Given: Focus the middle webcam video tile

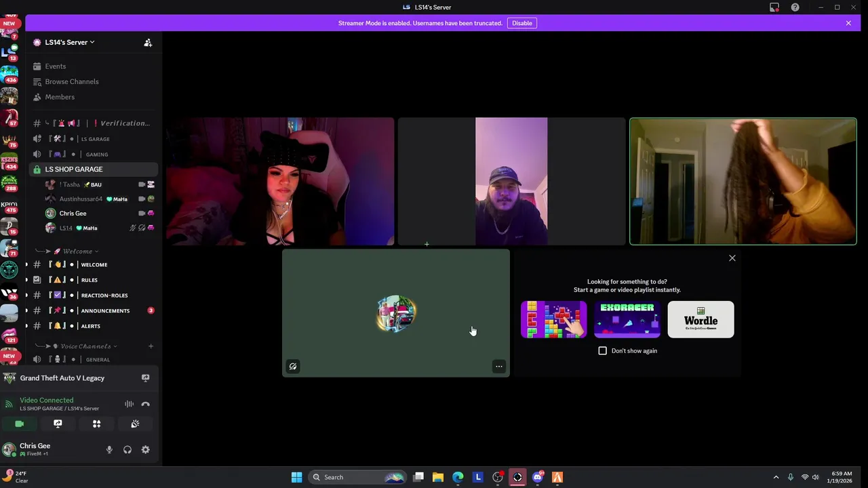Looking at the screenshot, I should (x=511, y=181).
